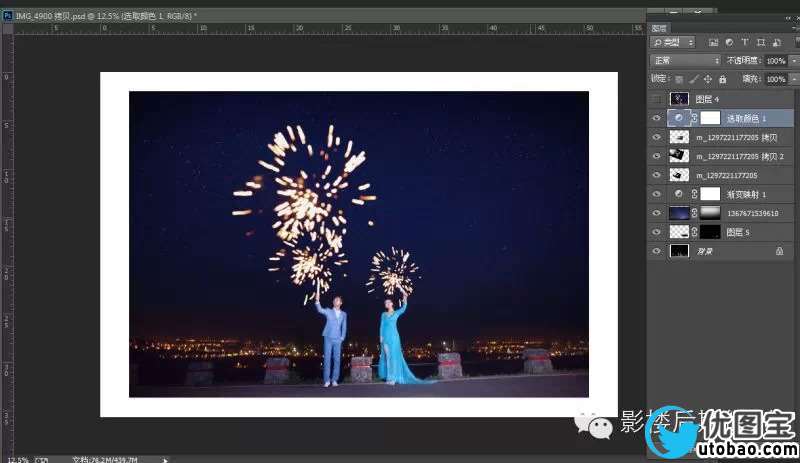
Task: Hide the m_1297221177205 拷贝 layer
Action: [657, 137]
